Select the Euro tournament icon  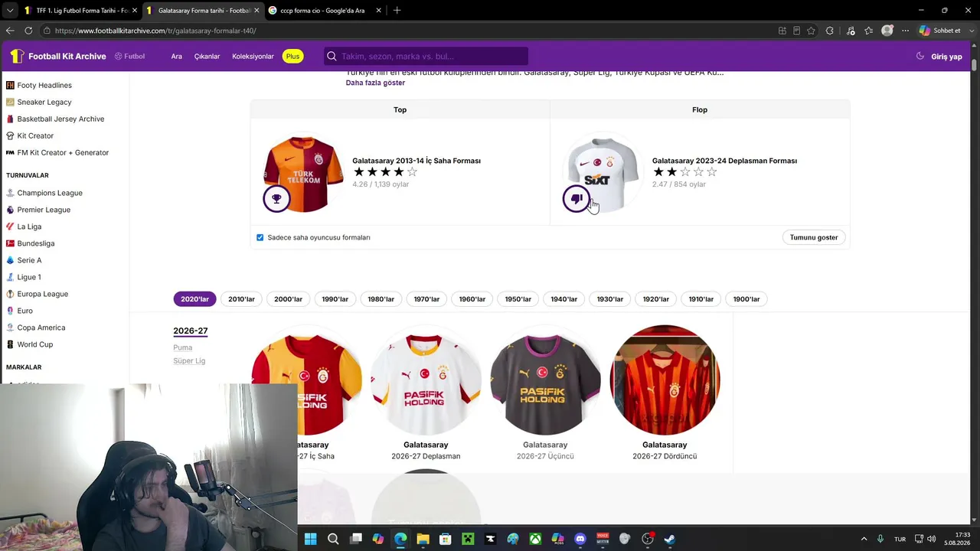coord(10,311)
